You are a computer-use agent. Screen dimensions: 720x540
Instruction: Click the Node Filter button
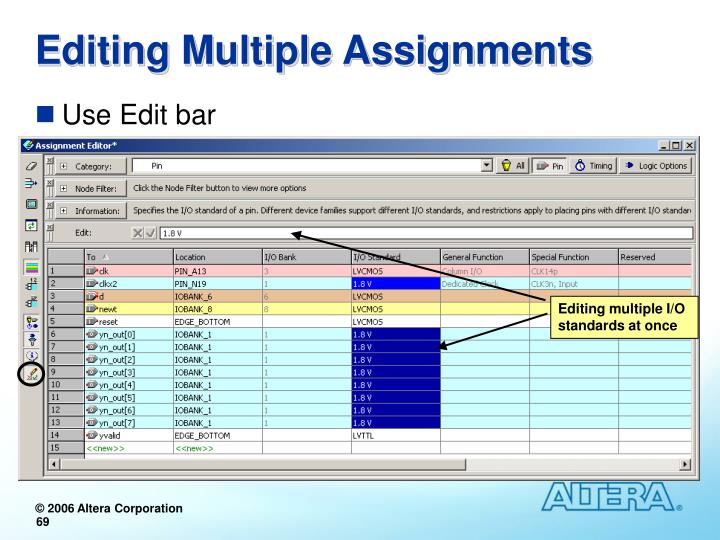[90, 188]
